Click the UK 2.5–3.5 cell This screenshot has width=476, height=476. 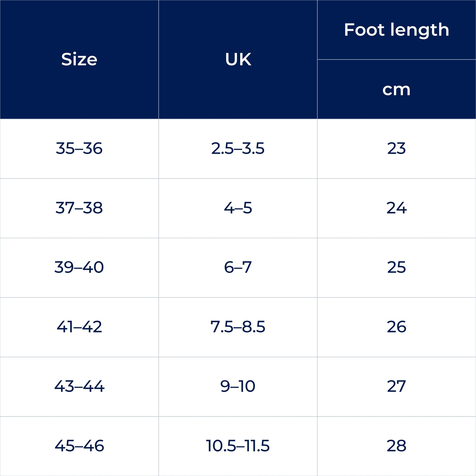click(238, 148)
